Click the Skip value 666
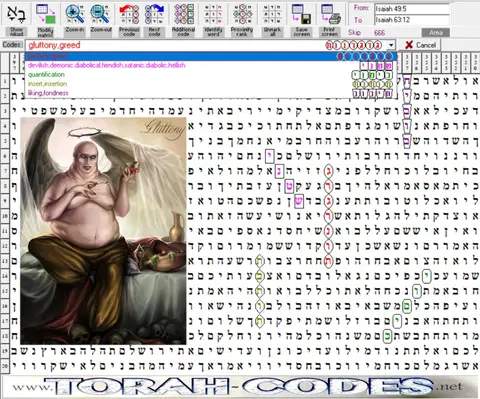480x399 pixels. click(379, 33)
